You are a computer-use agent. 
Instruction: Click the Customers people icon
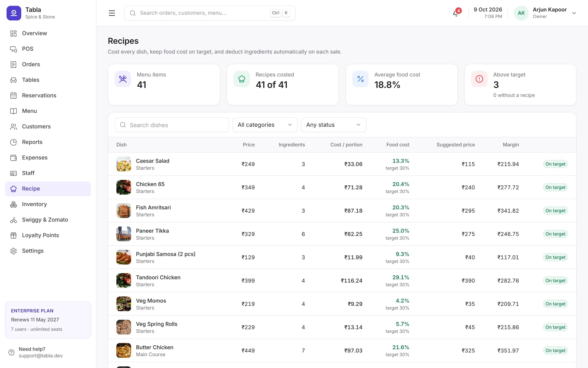(13, 127)
